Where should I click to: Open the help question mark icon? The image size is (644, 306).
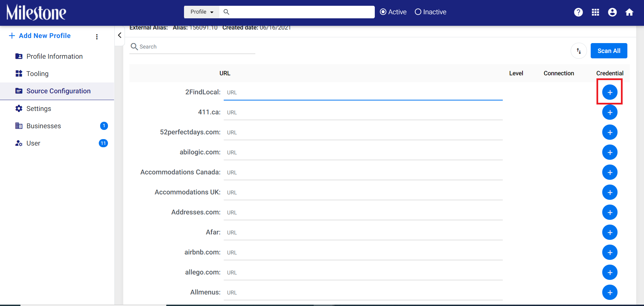578,12
